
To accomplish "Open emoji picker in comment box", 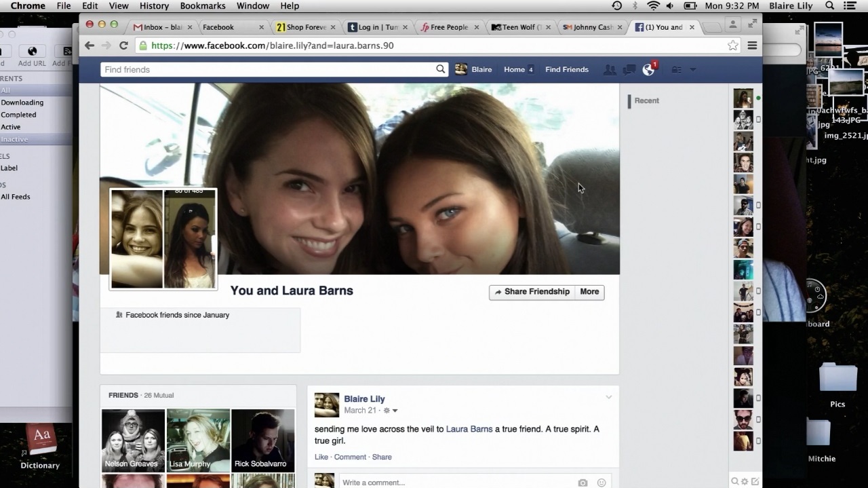I will pos(601,483).
